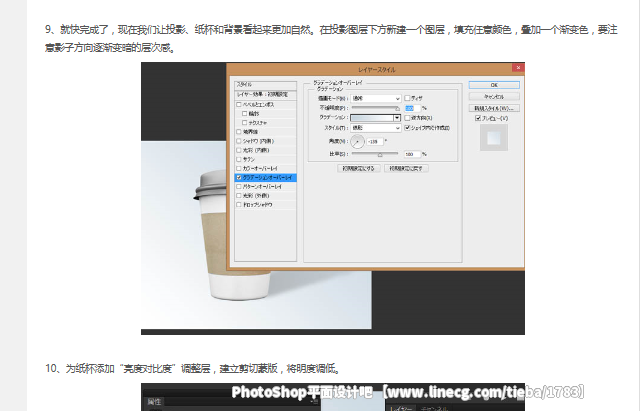The height and width of the screenshot is (411, 640).
Task: Toggle the Preview checkbox below New Style
Action: (x=478, y=118)
